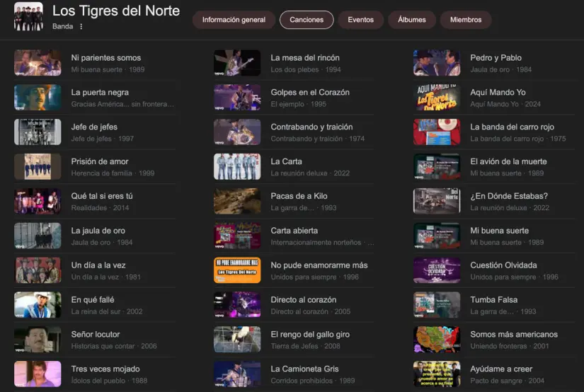Click the song title Ni parientes somos
The width and height of the screenshot is (584, 392).
(106, 58)
